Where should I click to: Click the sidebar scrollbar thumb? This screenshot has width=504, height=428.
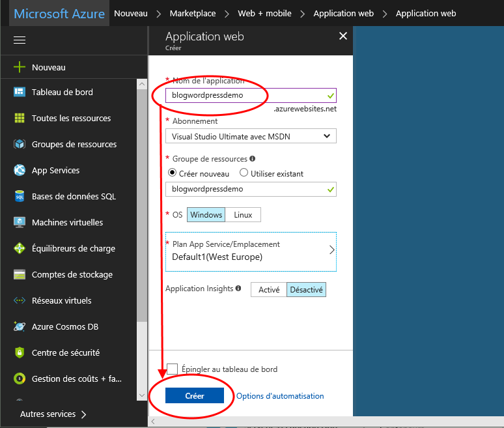(x=142, y=205)
